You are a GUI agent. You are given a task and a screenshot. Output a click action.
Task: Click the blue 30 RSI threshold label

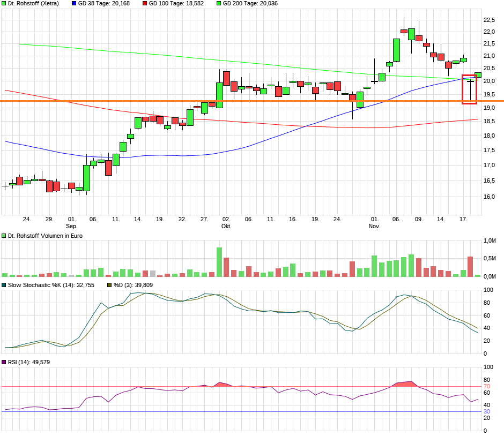pyautogui.click(x=487, y=411)
